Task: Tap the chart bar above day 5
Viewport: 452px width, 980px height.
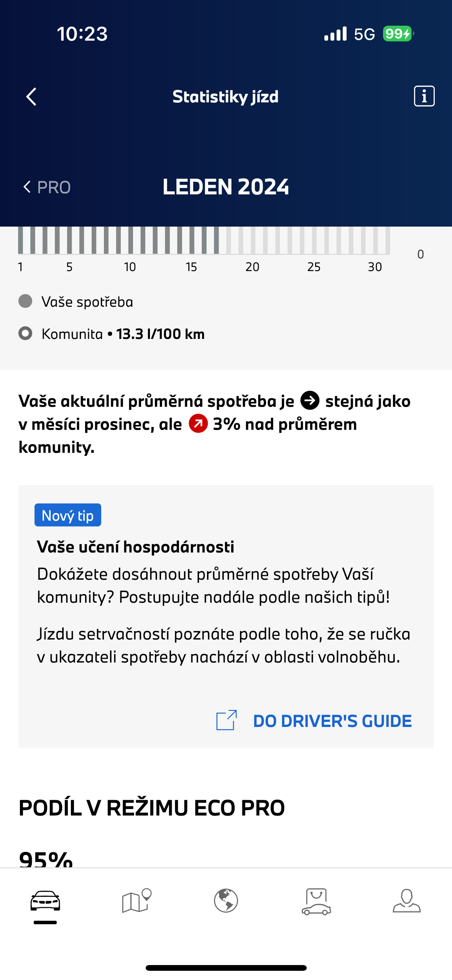Action: tap(69, 240)
